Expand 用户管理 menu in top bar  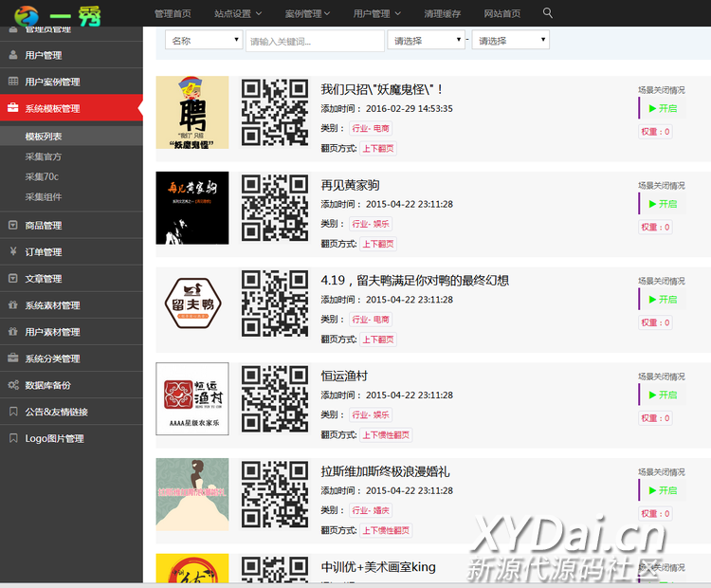(376, 13)
